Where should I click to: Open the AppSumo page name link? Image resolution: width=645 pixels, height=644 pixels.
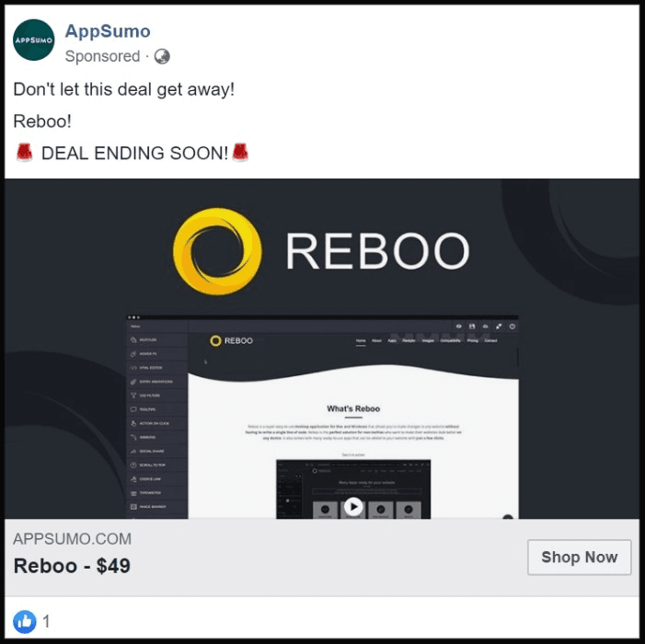click(108, 31)
